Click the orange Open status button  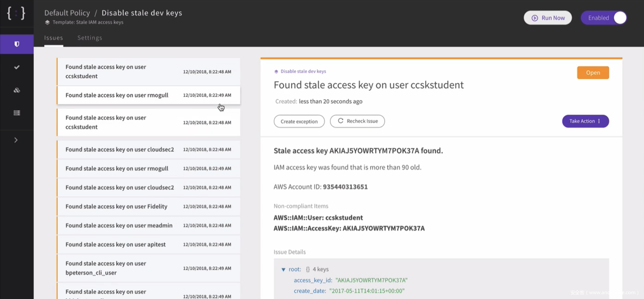tap(593, 73)
